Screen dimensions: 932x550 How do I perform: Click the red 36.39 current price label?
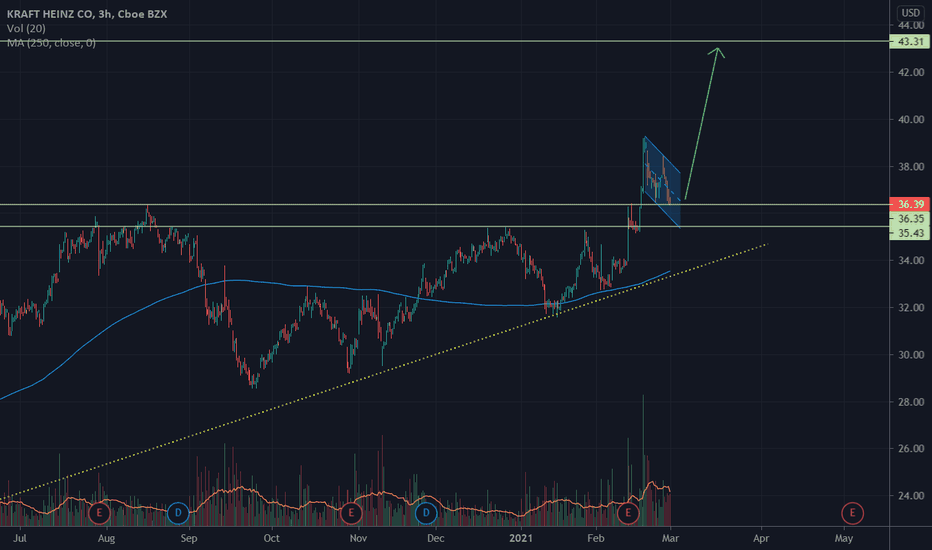pyautogui.click(x=909, y=204)
